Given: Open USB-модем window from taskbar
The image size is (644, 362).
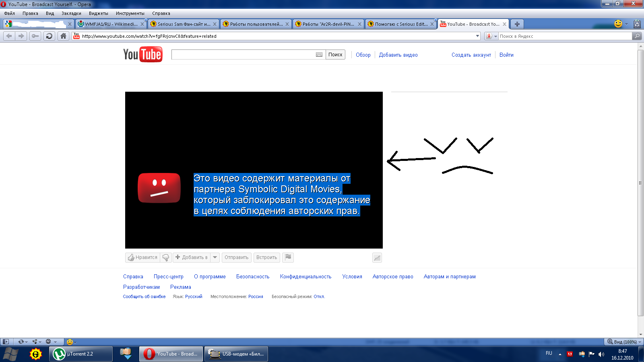Looking at the screenshot, I should click(236, 354).
